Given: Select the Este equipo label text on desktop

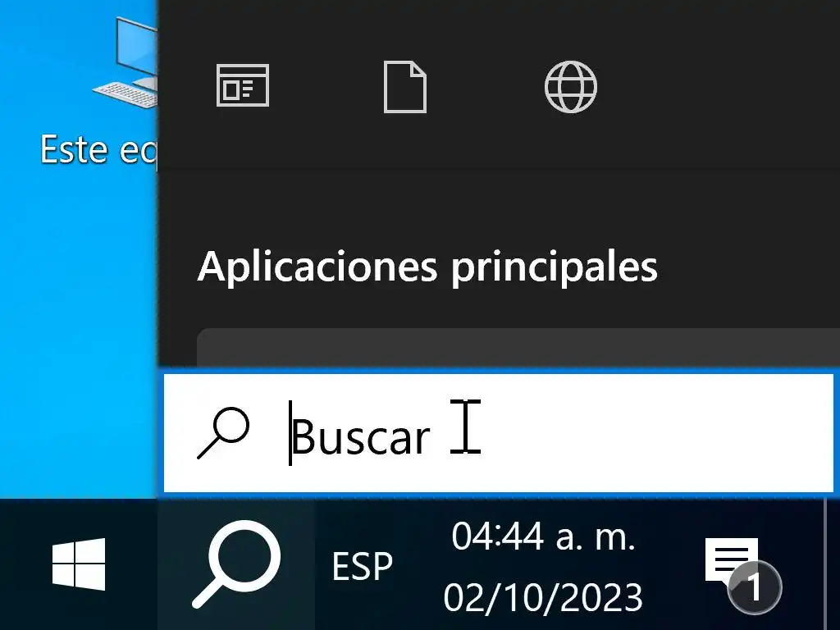Looking at the screenshot, I should click(x=99, y=149).
